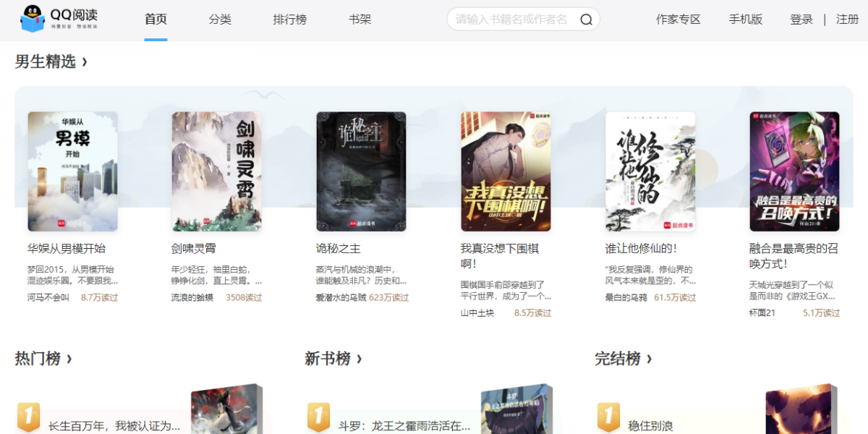Open the 诡秘之主 book cover

point(361,171)
